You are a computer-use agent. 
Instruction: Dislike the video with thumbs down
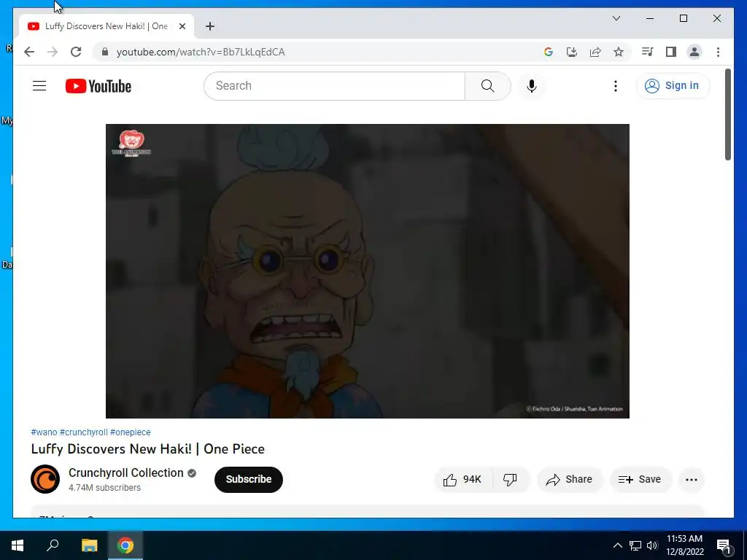510,480
